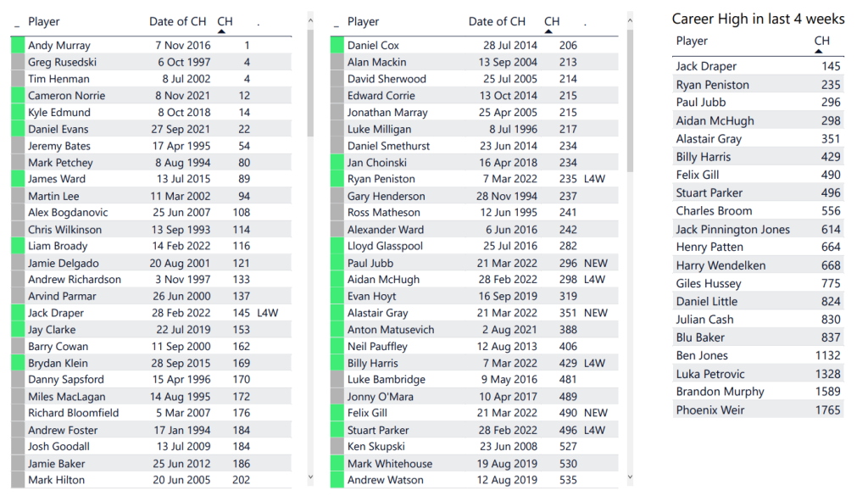Image resolution: width=868 pixels, height=496 pixels.
Task: Click the dot column header in the middle table
Action: coord(585,21)
